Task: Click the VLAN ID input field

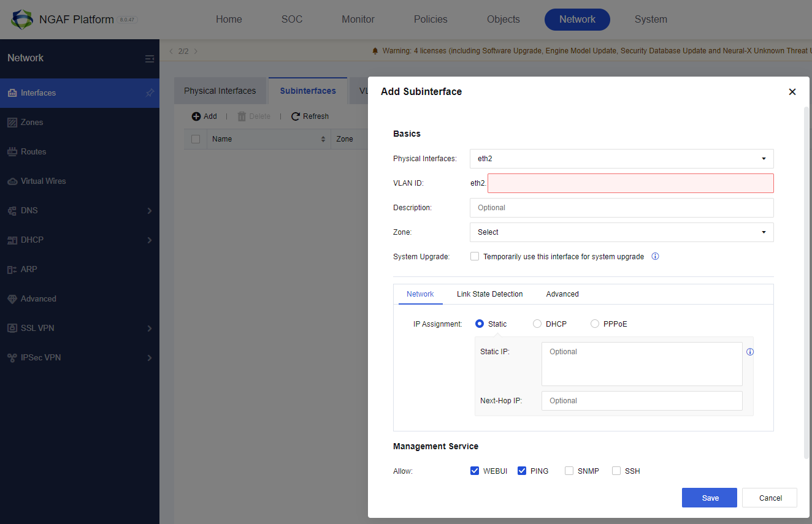Action: [x=631, y=183]
